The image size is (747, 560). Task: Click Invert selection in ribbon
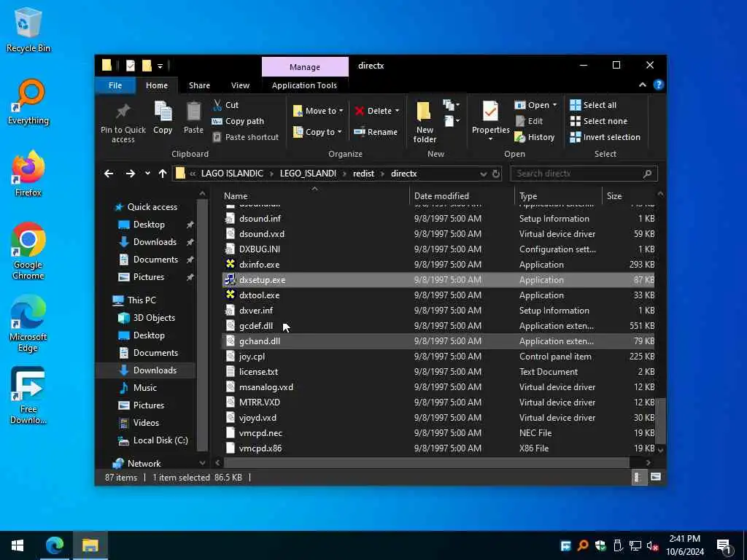tap(605, 137)
